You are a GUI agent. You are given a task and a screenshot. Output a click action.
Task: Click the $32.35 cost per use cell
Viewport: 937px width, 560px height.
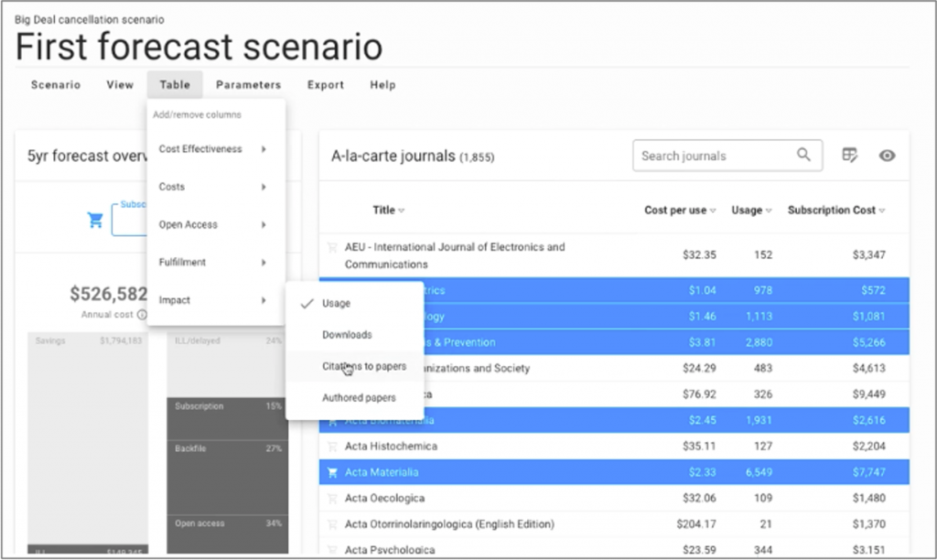(x=699, y=255)
